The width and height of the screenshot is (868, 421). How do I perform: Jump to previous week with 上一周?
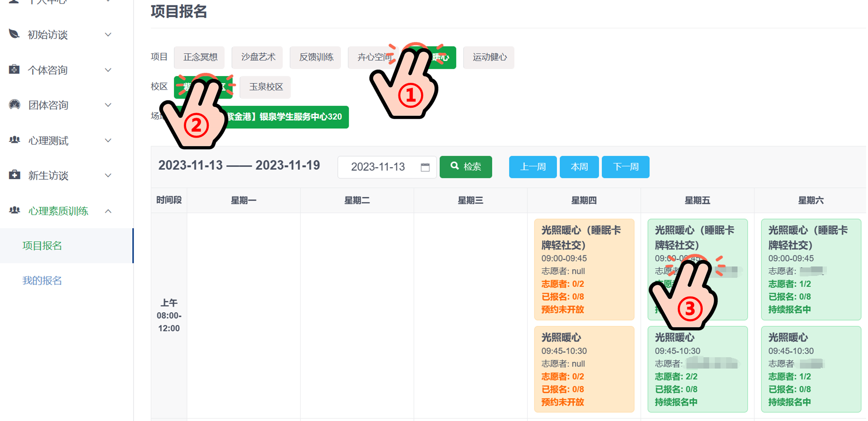532,167
